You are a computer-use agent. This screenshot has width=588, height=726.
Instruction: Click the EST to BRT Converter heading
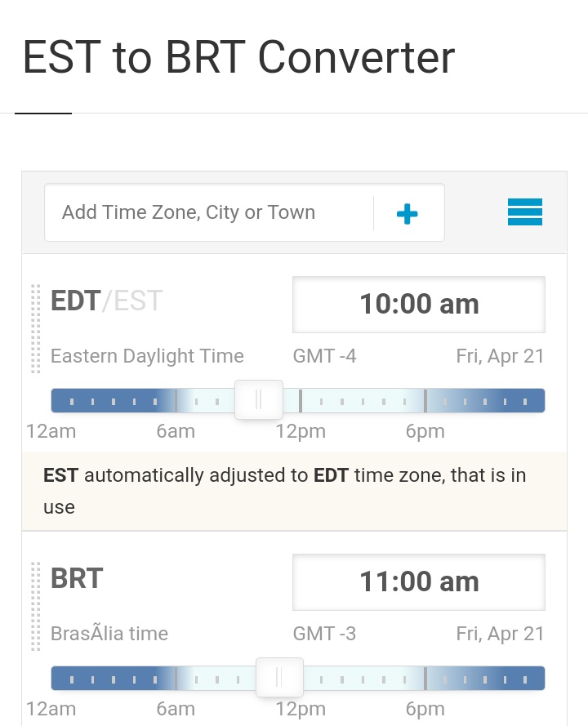pyautogui.click(x=239, y=57)
